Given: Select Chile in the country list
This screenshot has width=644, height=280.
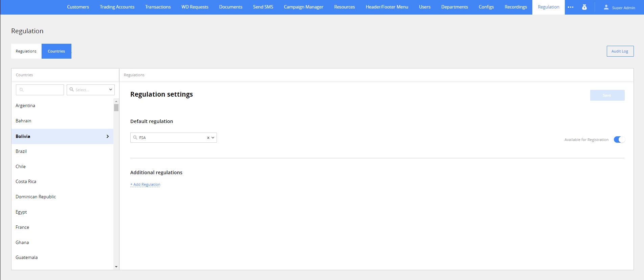Looking at the screenshot, I should point(62,167).
